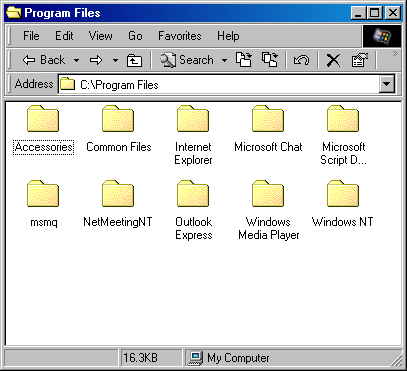The height and width of the screenshot is (371, 407).
Task: Select the msmq folder icon
Action: pos(43,194)
